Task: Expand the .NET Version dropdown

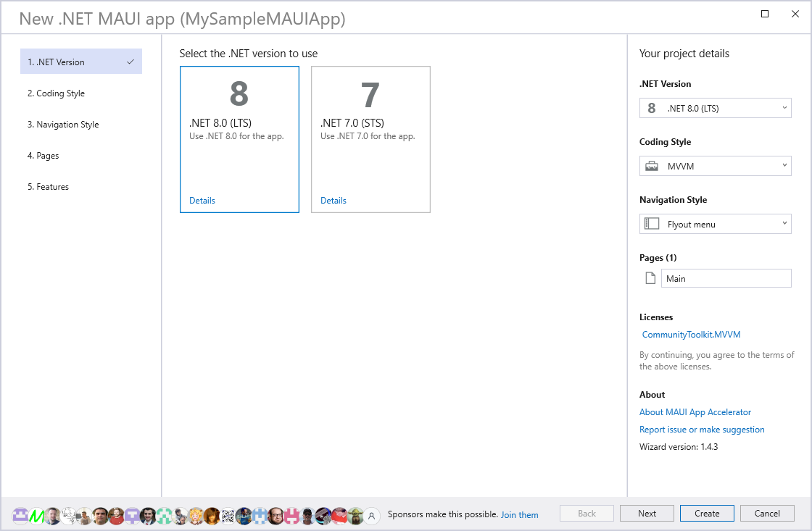Action: [715, 108]
